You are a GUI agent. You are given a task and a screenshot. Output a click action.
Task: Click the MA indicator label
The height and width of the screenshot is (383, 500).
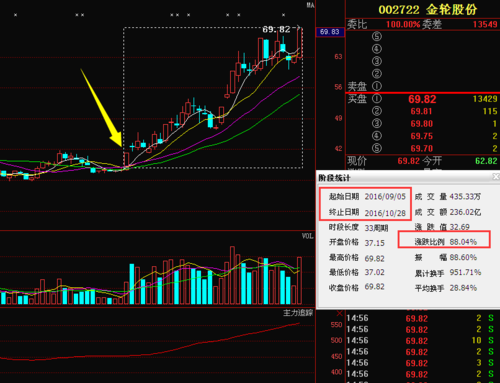[x=310, y=5]
